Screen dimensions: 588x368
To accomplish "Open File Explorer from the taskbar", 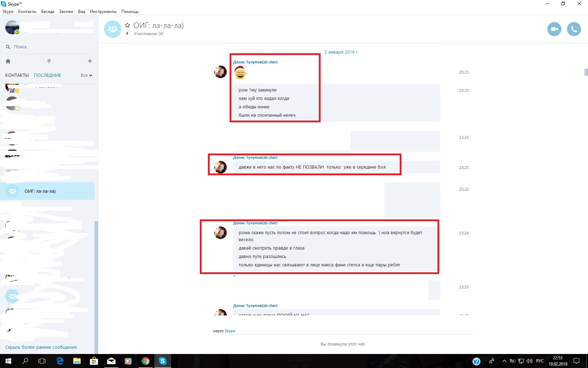I will (x=77, y=361).
